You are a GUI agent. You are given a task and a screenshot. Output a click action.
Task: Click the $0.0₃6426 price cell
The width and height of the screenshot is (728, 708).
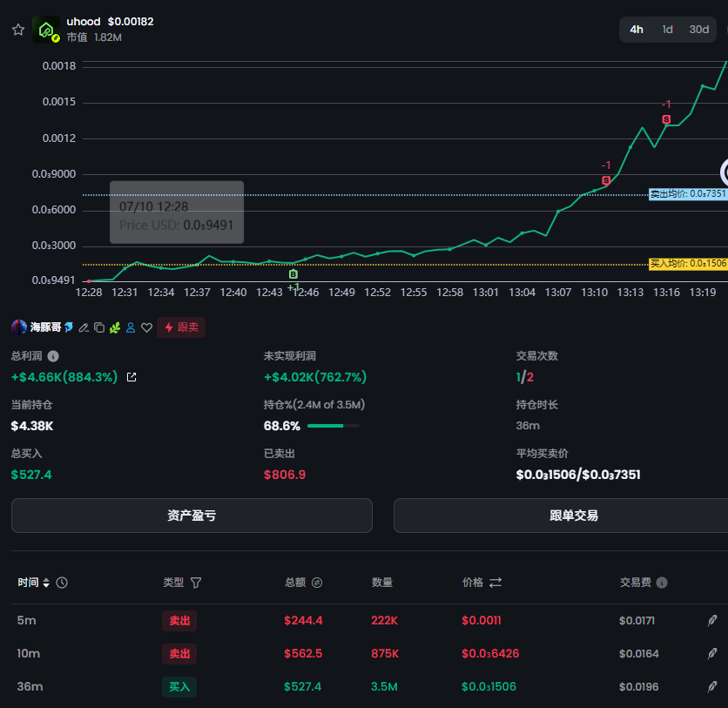(x=490, y=654)
